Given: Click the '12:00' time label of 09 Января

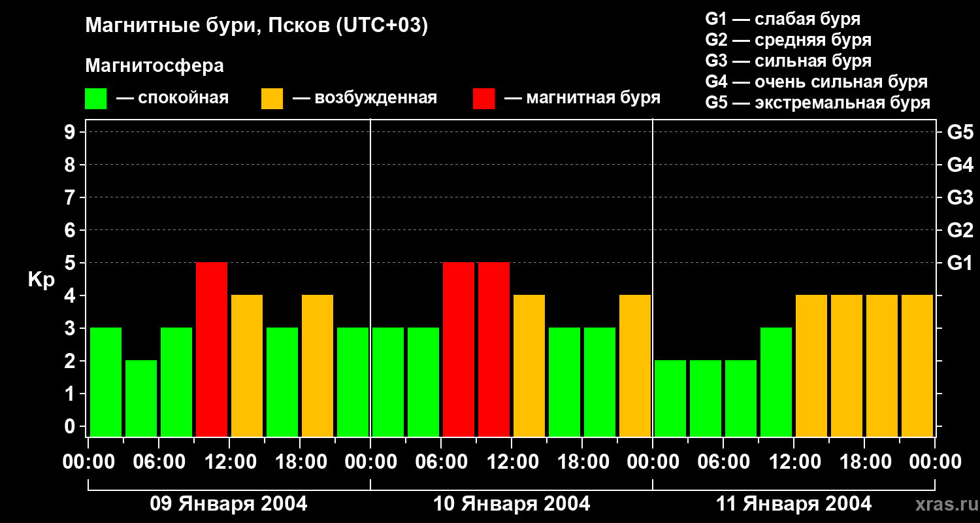Looking at the screenshot, I should pos(229,462).
